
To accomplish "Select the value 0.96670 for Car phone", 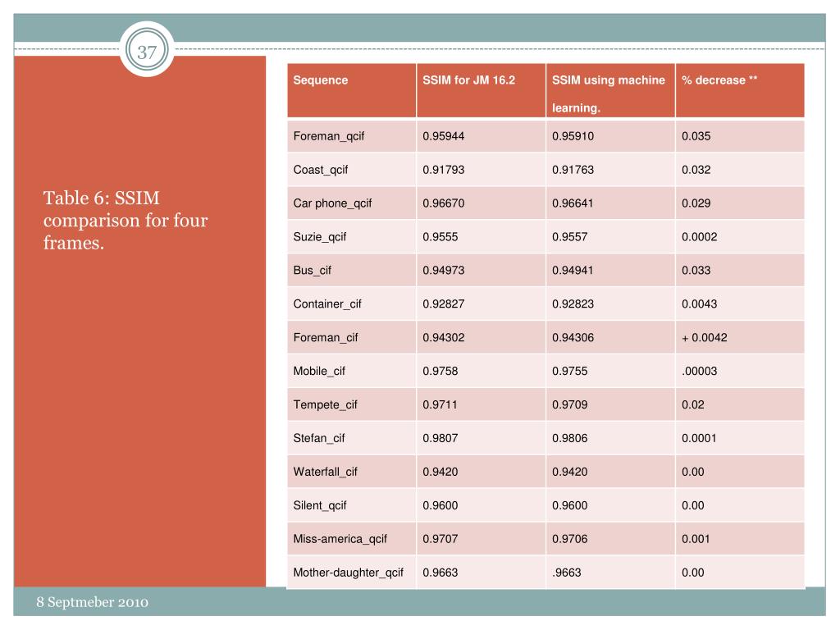I will (444, 203).
